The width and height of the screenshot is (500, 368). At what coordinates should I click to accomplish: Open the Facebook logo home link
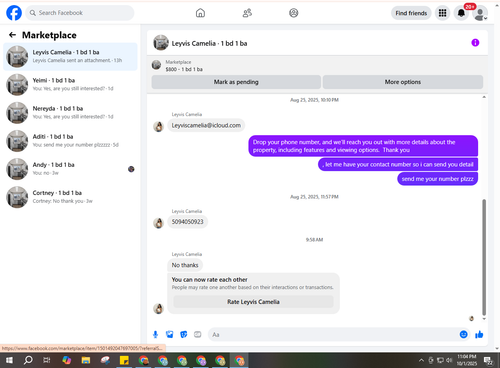tap(14, 13)
